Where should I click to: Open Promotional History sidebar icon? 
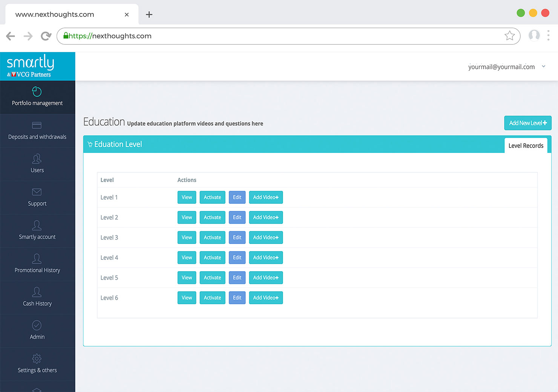click(x=37, y=259)
